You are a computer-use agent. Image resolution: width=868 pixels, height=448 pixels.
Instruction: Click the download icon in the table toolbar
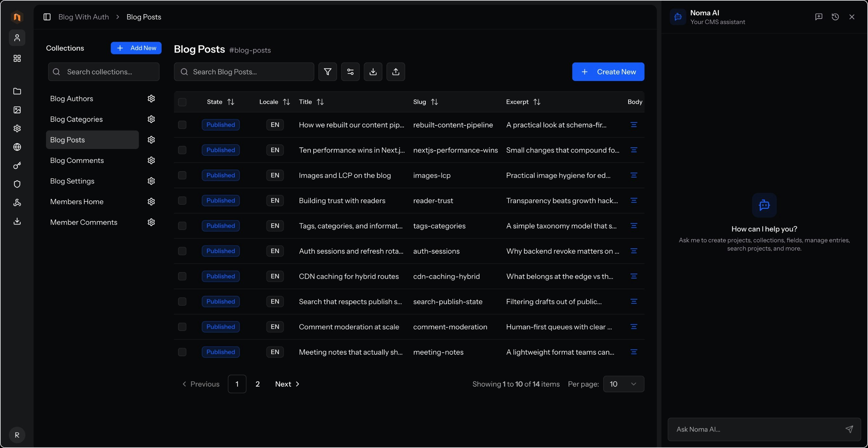(373, 72)
